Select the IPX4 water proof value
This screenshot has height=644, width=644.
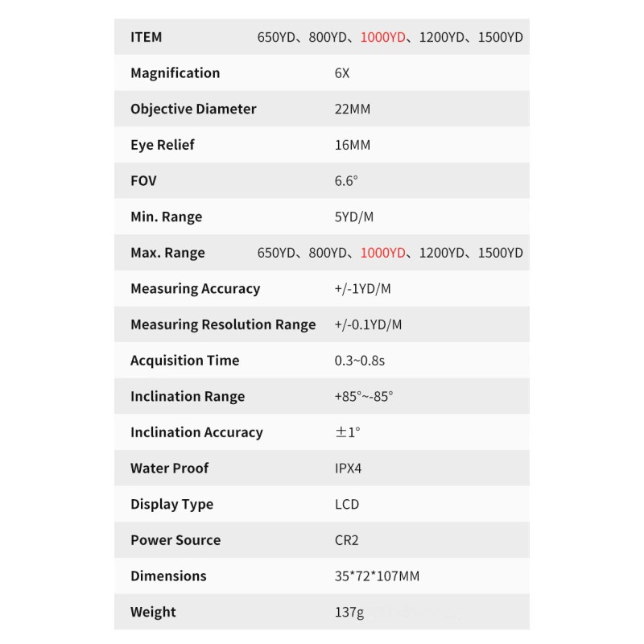coord(349,469)
